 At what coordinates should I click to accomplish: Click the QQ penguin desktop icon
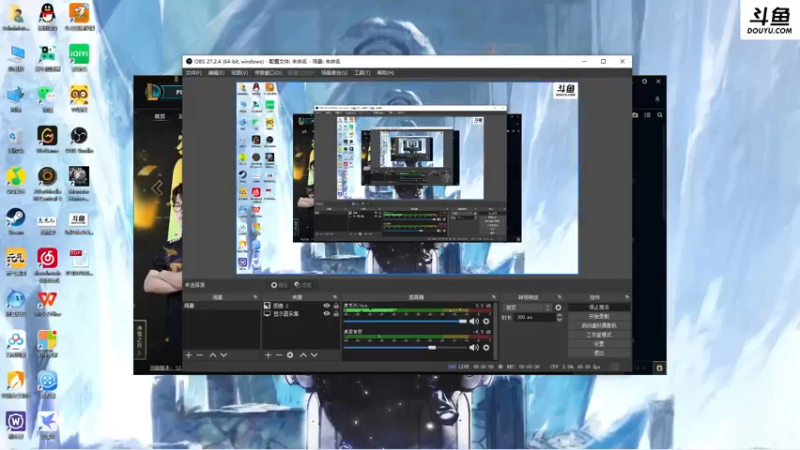click(x=47, y=16)
